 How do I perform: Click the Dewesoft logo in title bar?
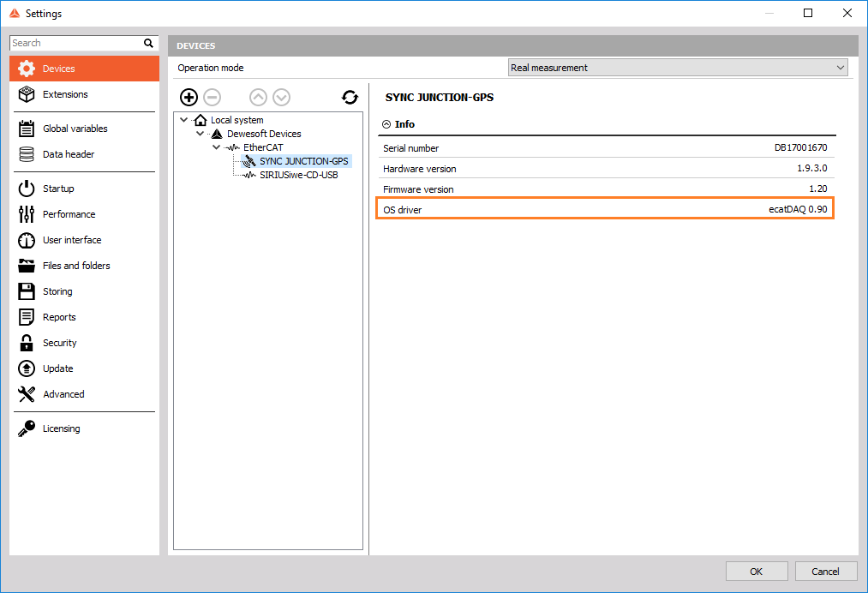point(15,14)
